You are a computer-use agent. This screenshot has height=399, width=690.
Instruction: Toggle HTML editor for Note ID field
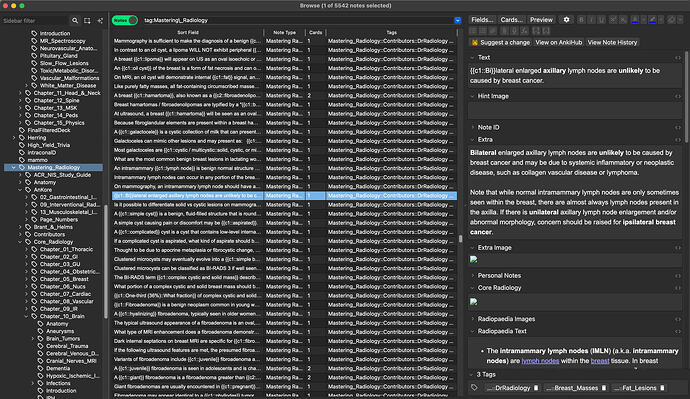678,128
